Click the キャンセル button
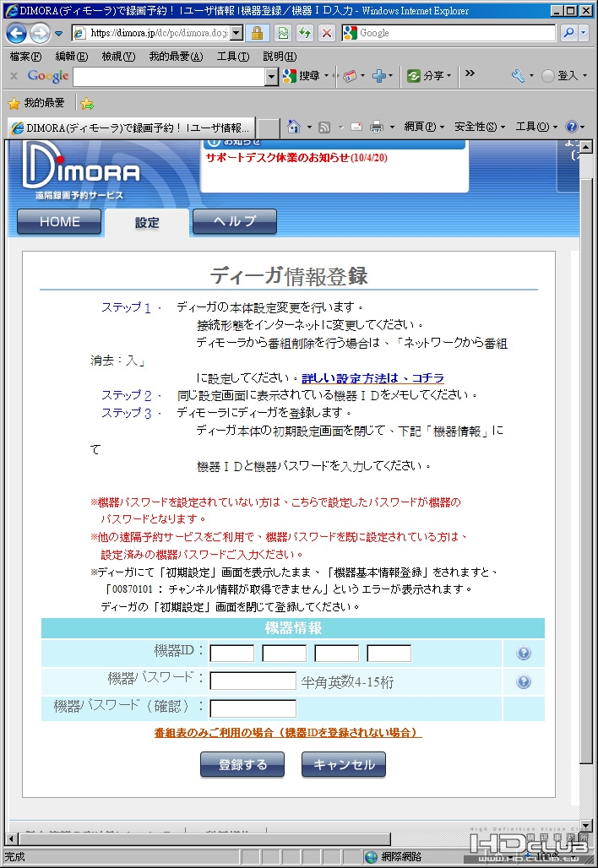The image size is (598, 868). tap(344, 764)
